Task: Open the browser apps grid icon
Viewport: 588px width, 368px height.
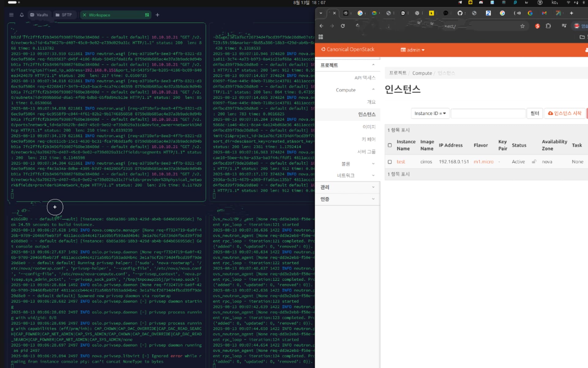Action: (321, 37)
